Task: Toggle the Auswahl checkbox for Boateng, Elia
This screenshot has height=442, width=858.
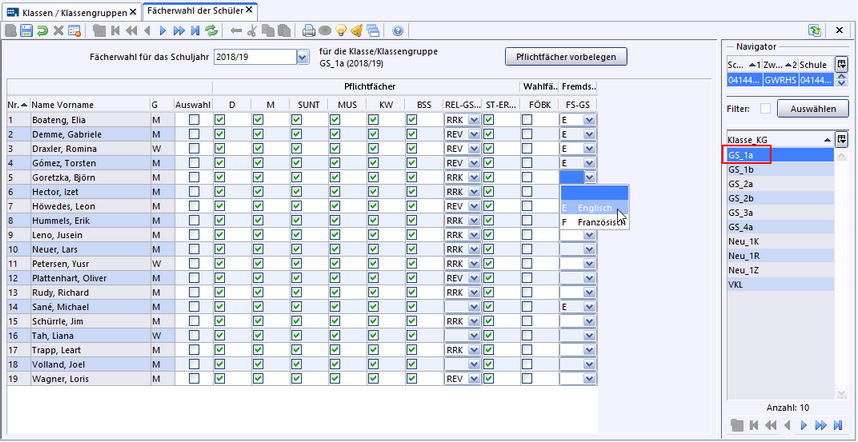Action: (194, 120)
